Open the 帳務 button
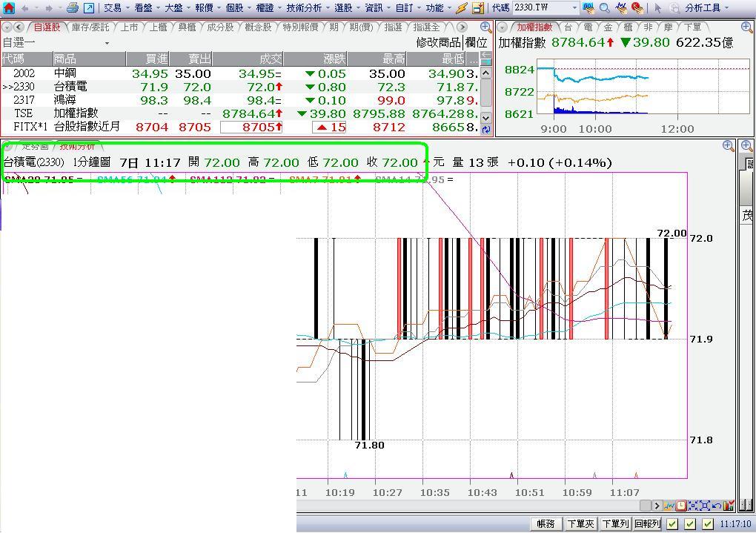The image size is (756, 533). point(546,524)
